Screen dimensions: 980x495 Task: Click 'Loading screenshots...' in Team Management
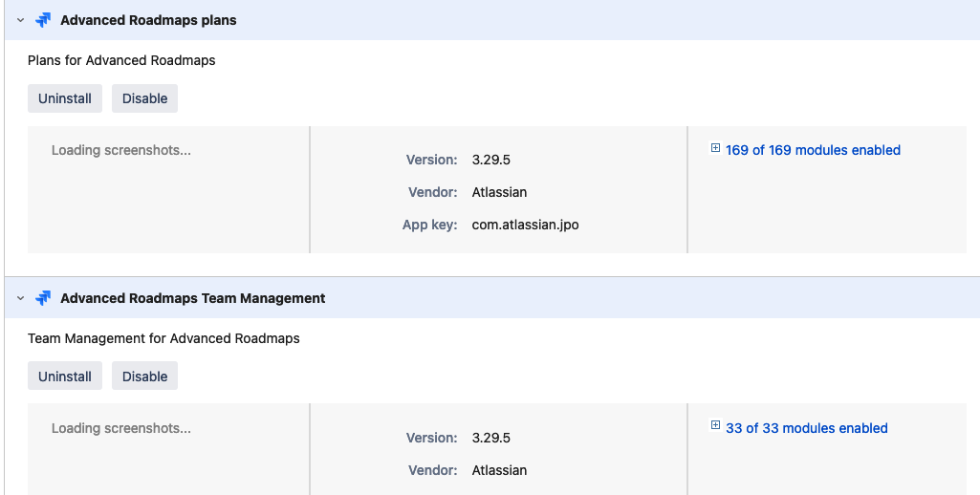point(121,429)
